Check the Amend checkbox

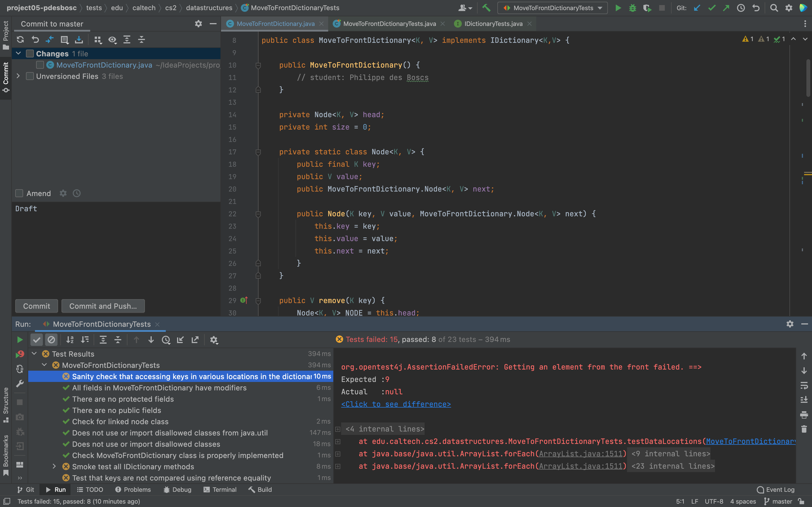click(x=19, y=194)
